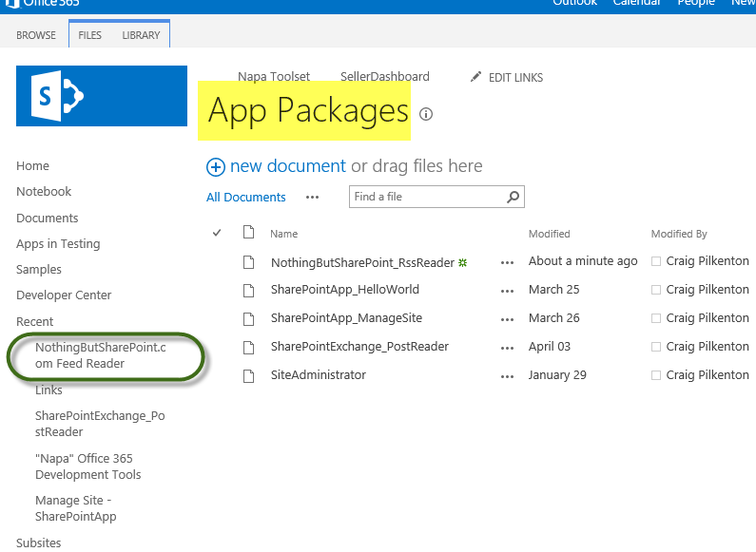756x552 pixels.
Task: Click file icon for SiteAdministrator
Action: pyautogui.click(x=249, y=375)
